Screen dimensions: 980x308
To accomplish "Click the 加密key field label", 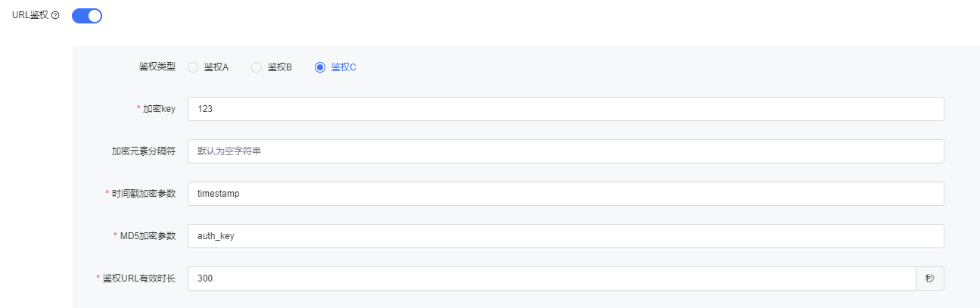I will 159,109.
